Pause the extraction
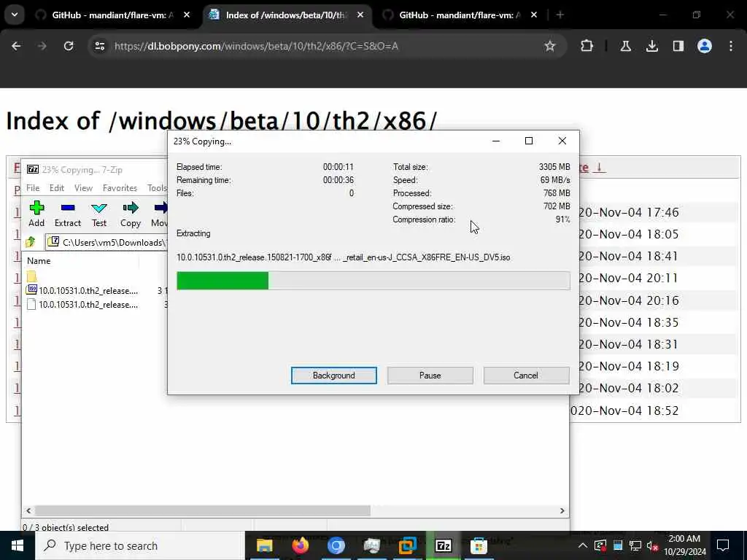Viewport: 747px width, 560px height. [x=430, y=376]
